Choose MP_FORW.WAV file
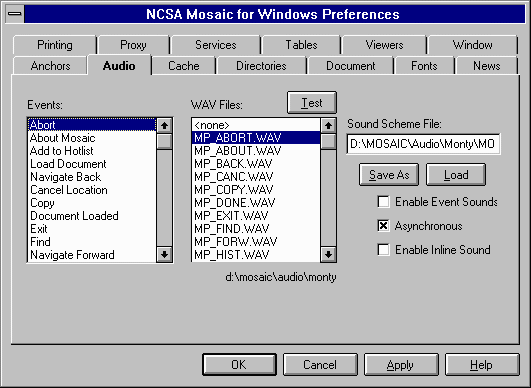Viewport: 531px width, 388px height. pyautogui.click(x=256, y=242)
